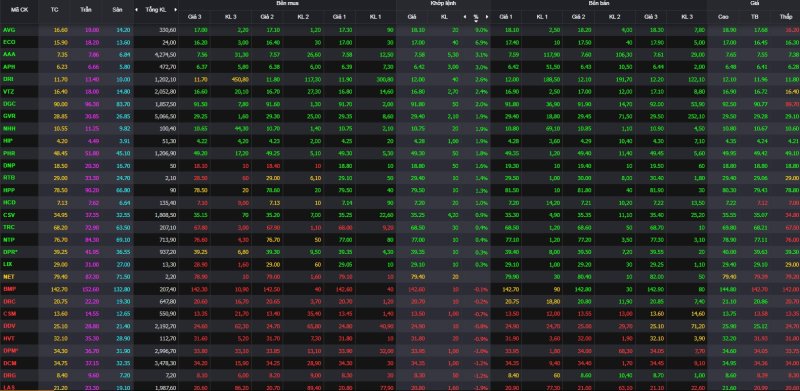Open the AVG stock symbol
The height and width of the screenshot is (391, 800).
(9, 30)
